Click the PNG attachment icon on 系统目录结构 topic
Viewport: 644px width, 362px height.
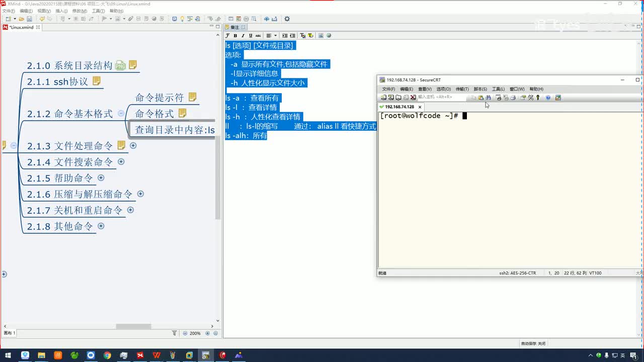tap(120, 65)
